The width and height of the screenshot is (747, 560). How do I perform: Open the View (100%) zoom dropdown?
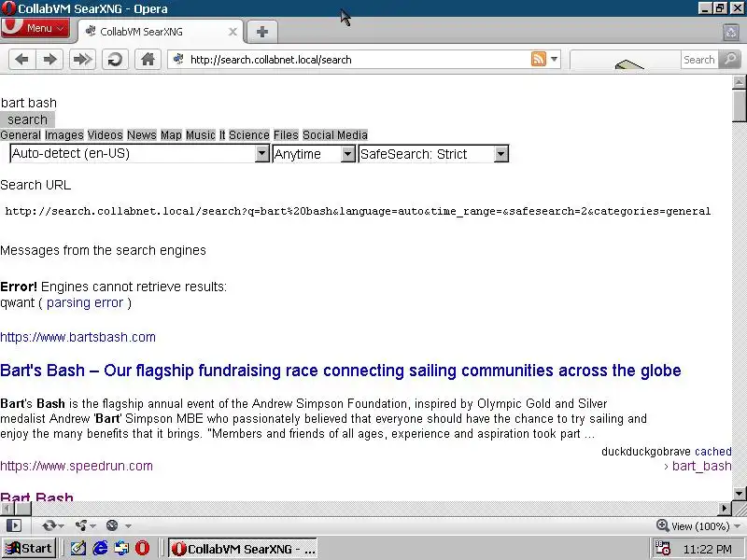pyautogui.click(x=698, y=525)
